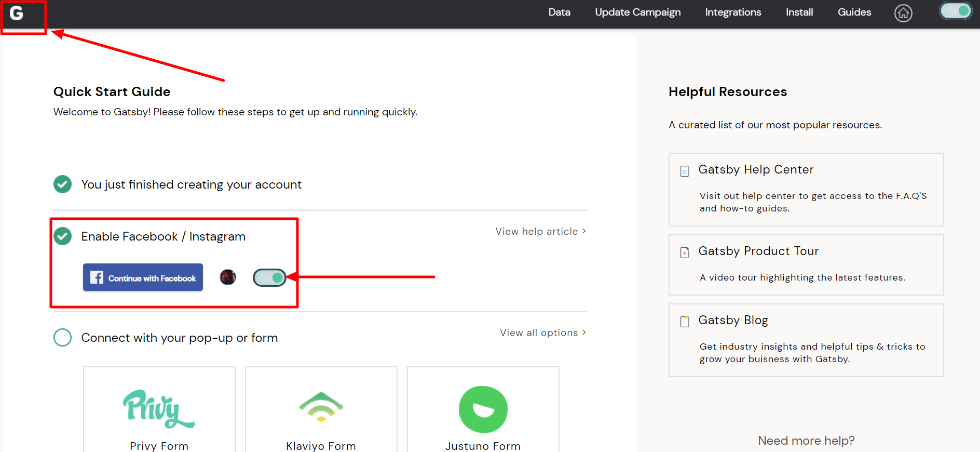Viewport: 980px width, 452px height.
Task: Click the Helpful Resources heading
Action: (728, 92)
